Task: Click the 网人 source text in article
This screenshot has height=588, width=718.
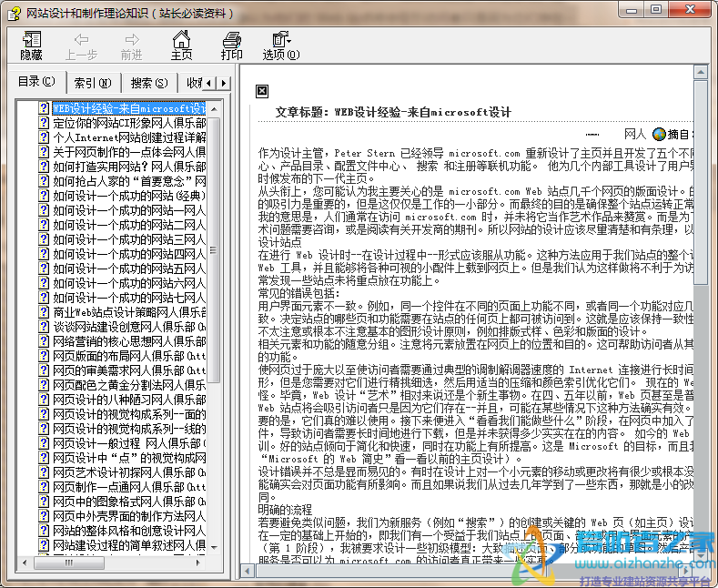Action: pos(634,134)
